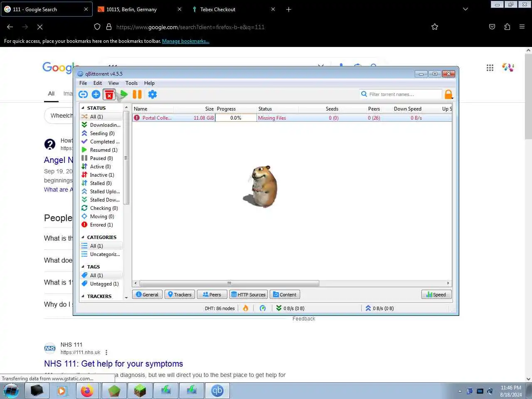Click the Filter torrent names search field
Viewport: 532px width, 399px height.
(401, 94)
